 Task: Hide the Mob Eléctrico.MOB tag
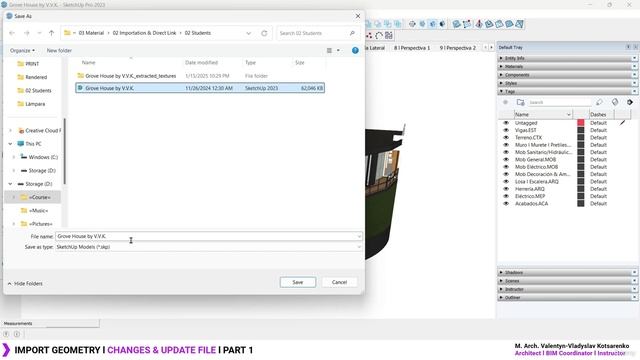tap(506, 167)
